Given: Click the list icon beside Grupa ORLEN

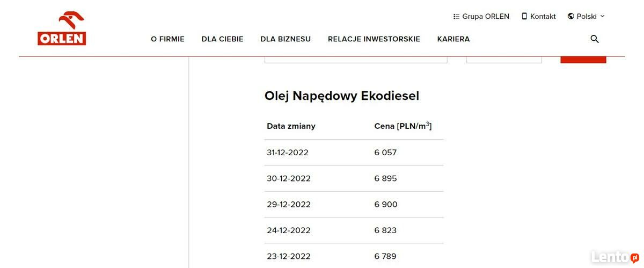Looking at the screenshot, I should pyautogui.click(x=457, y=17).
